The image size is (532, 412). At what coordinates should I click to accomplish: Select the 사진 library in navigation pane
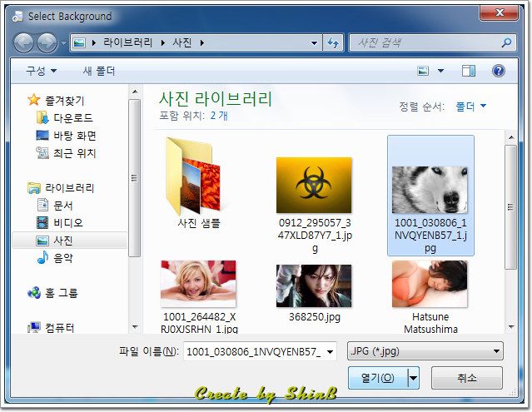(x=70, y=241)
